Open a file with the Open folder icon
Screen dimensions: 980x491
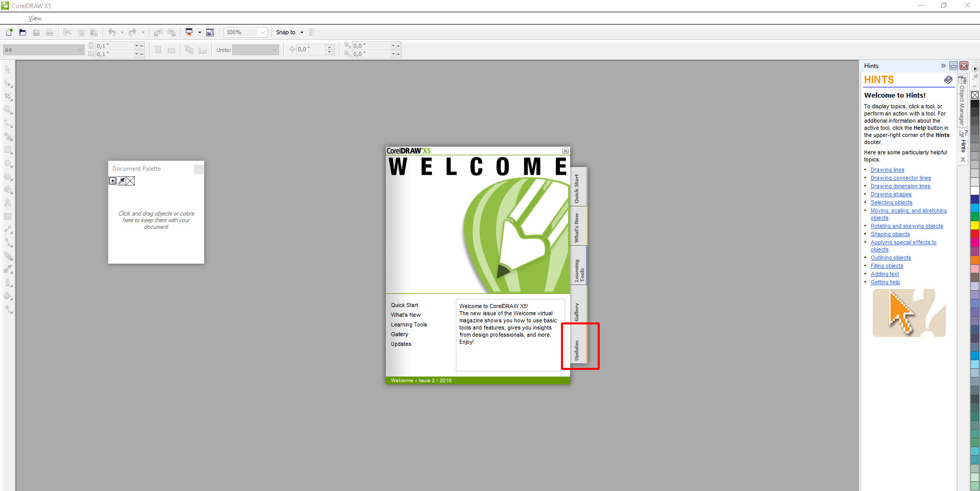(22, 32)
